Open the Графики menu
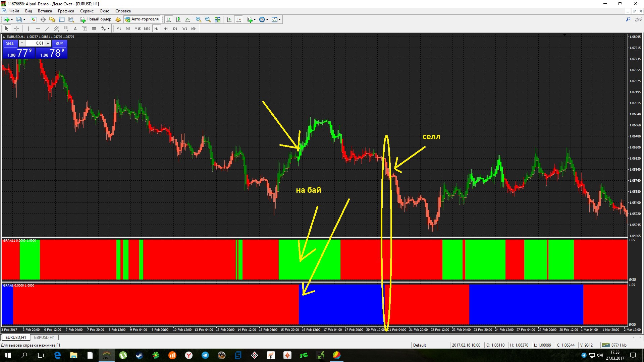This screenshot has width=644, height=362. [x=66, y=11]
